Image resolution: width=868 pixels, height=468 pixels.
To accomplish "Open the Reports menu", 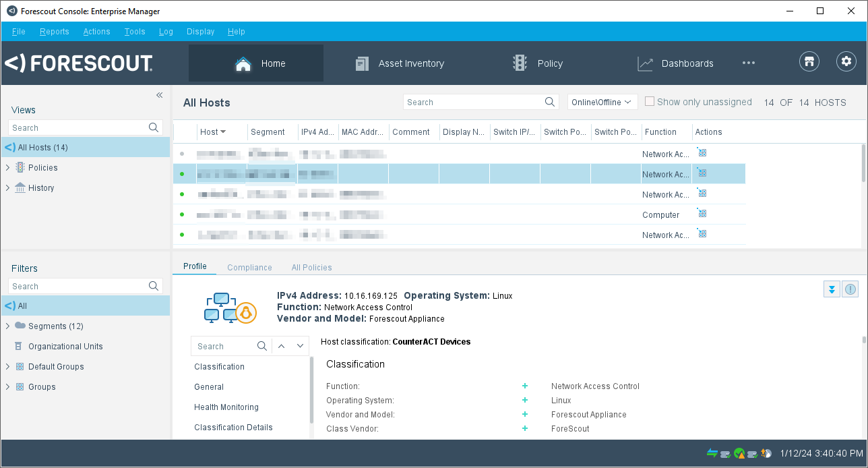I will [x=55, y=32].
